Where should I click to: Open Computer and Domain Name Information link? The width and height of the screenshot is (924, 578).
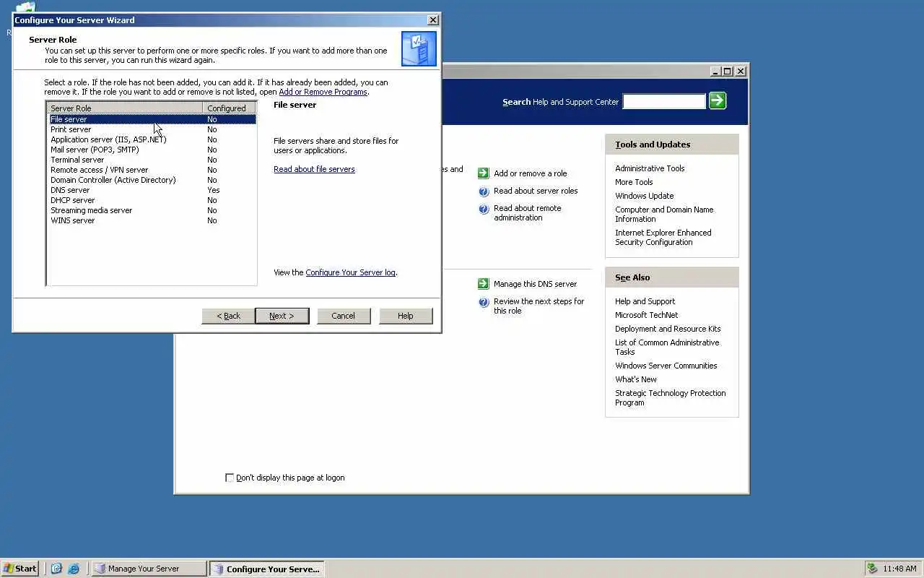click(x=664, y=214)
